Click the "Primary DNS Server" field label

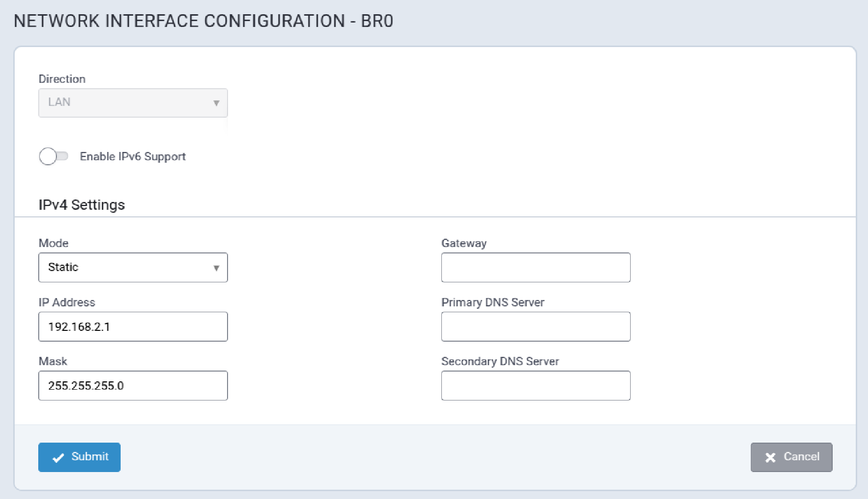tap(492, 302)
